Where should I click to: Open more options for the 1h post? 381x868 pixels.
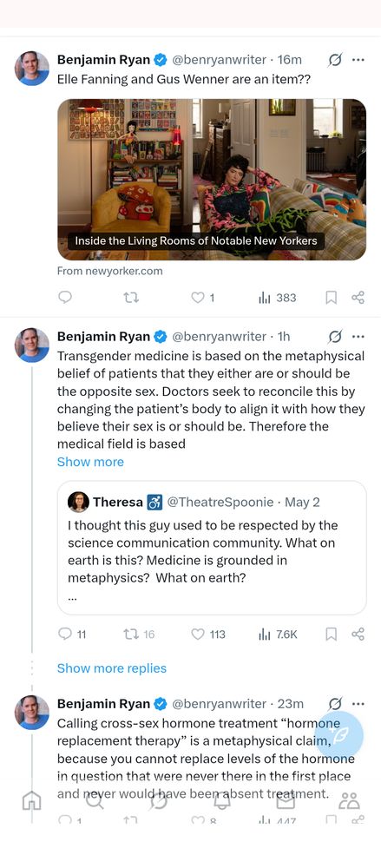[x=358, y=336]
